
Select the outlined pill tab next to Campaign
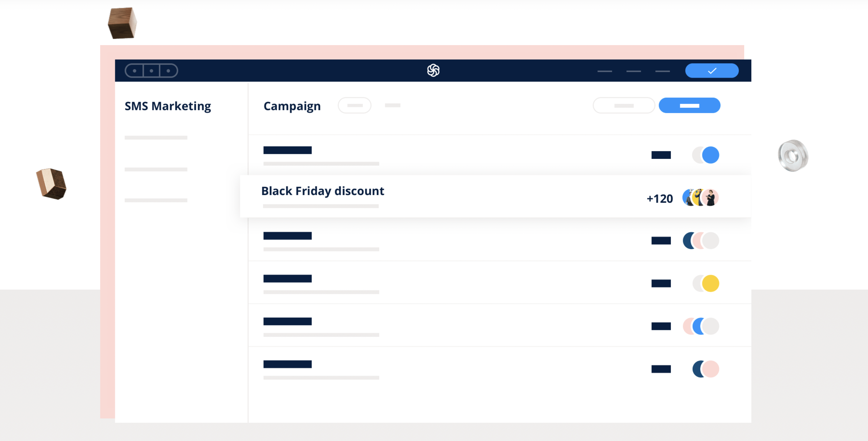click(355, 105)
